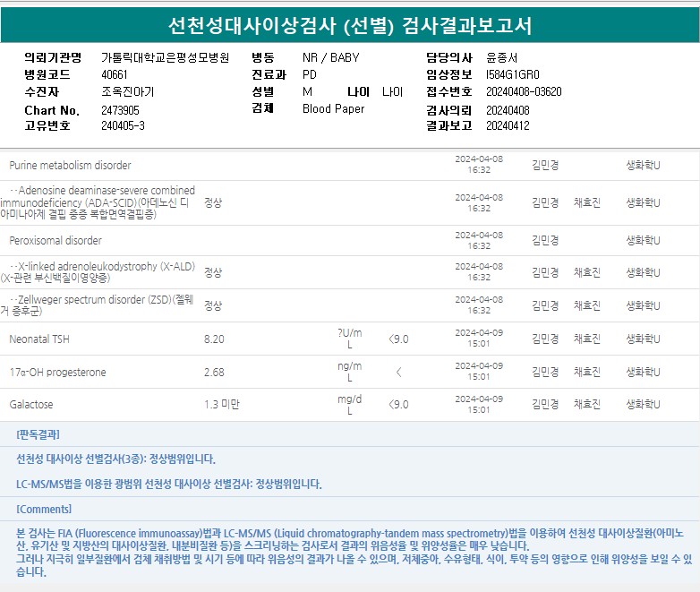700x592 pixels.
Task: Click comment line starting 그러나 지극히
Action: [354, 565]
